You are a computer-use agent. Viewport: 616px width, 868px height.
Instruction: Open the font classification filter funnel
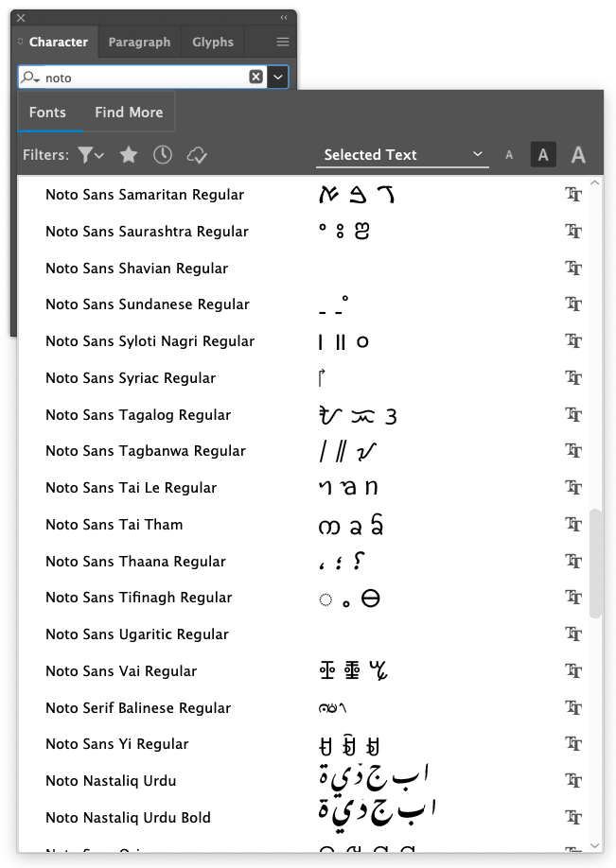coord(91,155)
